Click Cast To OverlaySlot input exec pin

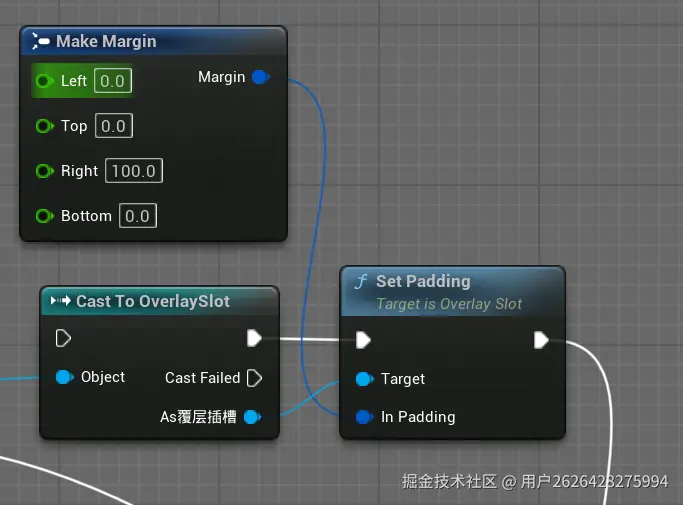pyautogui.click(x=63, y=338)
